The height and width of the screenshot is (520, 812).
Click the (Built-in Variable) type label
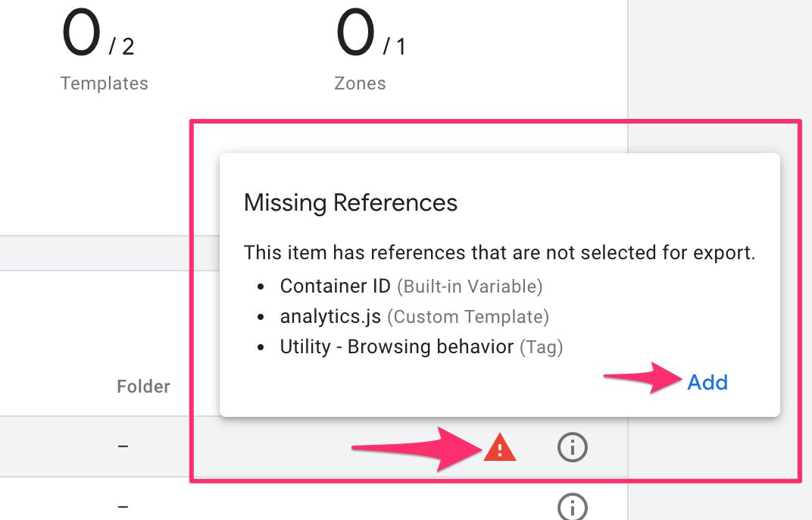(x=470, y=287)
